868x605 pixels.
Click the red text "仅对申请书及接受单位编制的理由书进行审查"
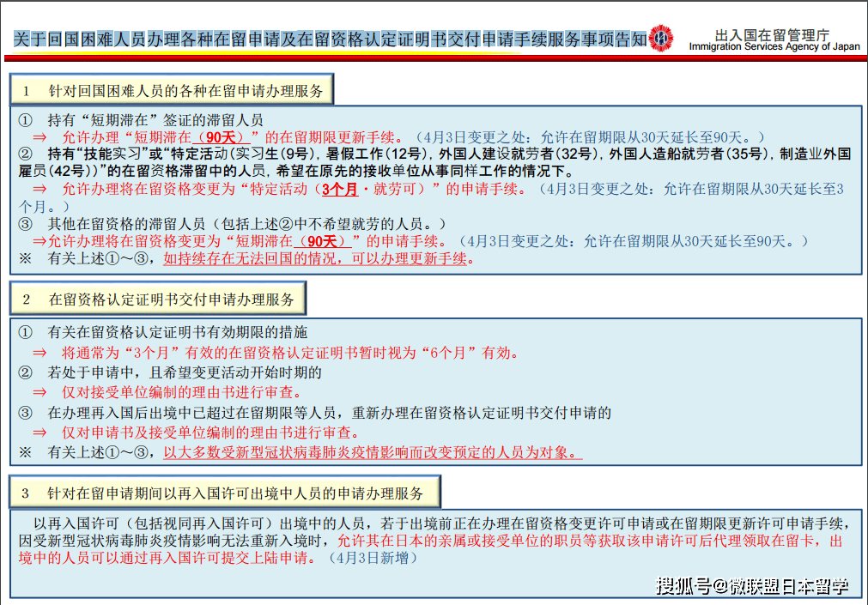click(x=210, y=433)
